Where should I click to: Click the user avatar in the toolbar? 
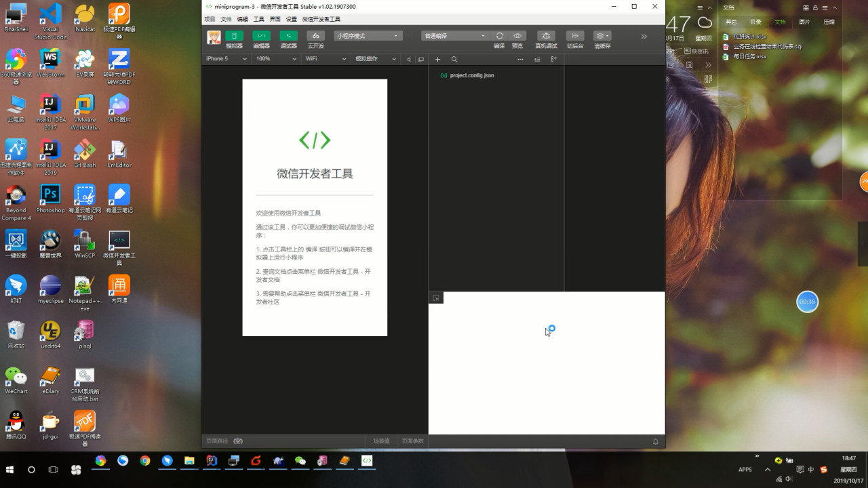[x=214, y=37]
